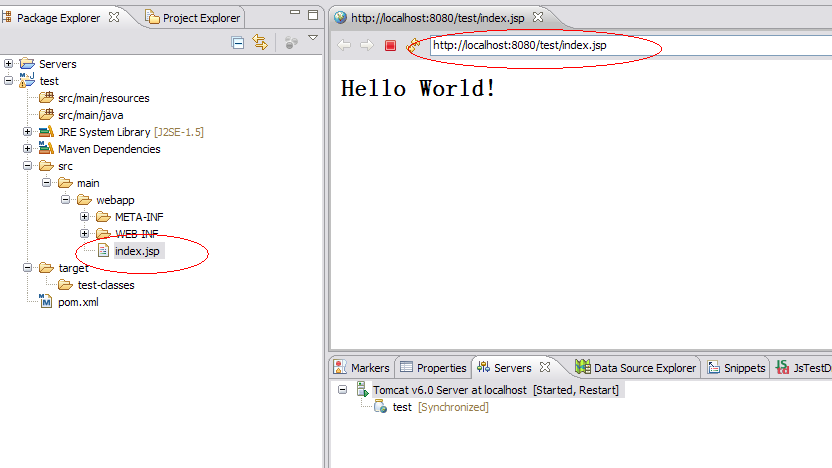832x468 pixels.
Task: Click src/main/java package folder icon
Action: [47, 115]
